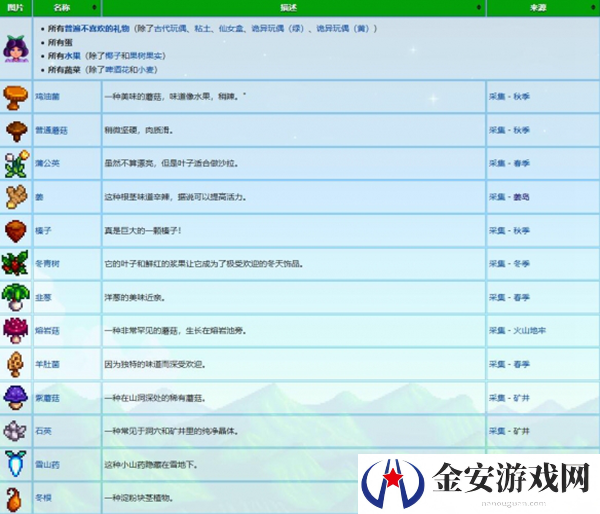This screenshot has height=514, width=600.
Task: Click 采集 - 秋季 source in 普通蘑菇 row
Action: pos(509,130)
